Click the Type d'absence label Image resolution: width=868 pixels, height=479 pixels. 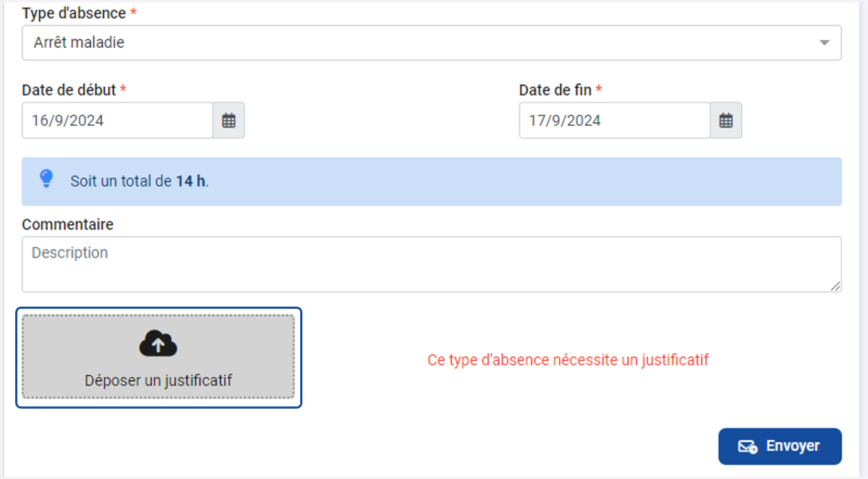pyautogui.click(x=74, y=14)
